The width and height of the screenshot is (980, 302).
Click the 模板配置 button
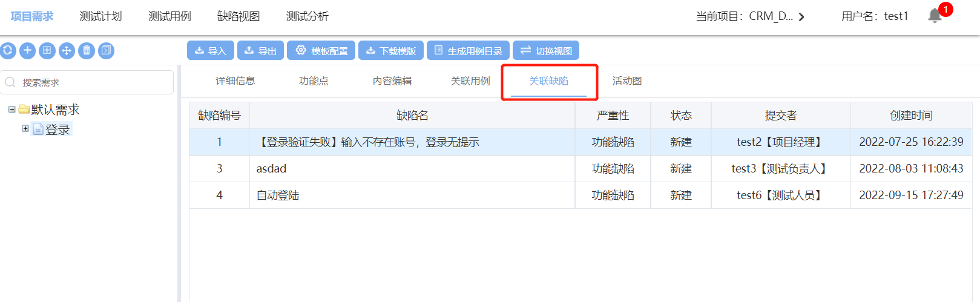pos(321,51)
